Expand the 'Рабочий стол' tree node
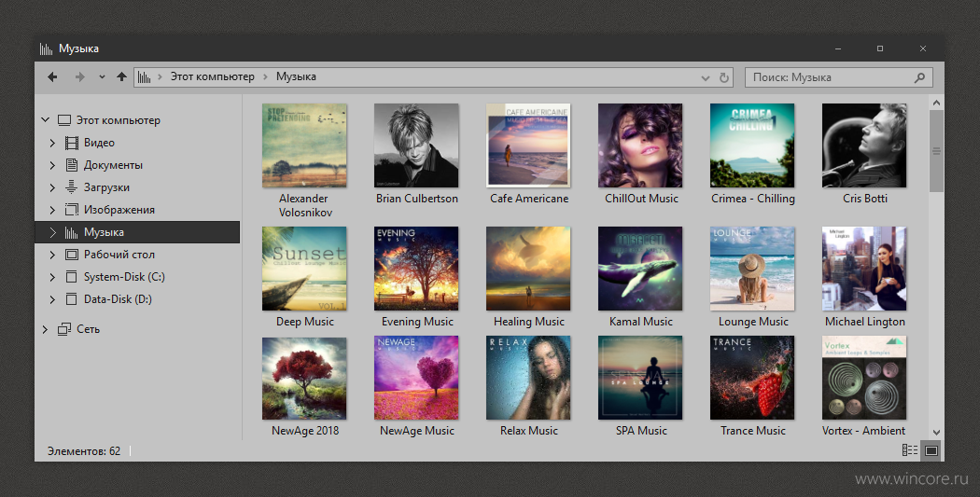This screenshot has height=497, width=980. point(52,255)
